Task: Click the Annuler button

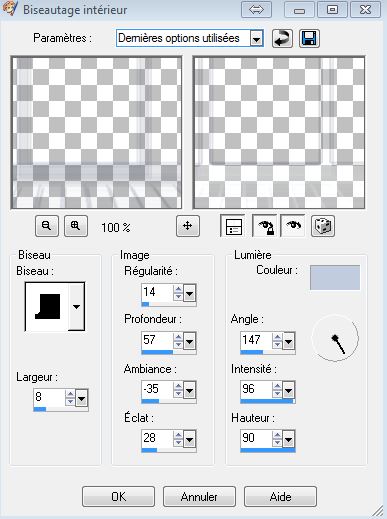Action: pos(199,496)
